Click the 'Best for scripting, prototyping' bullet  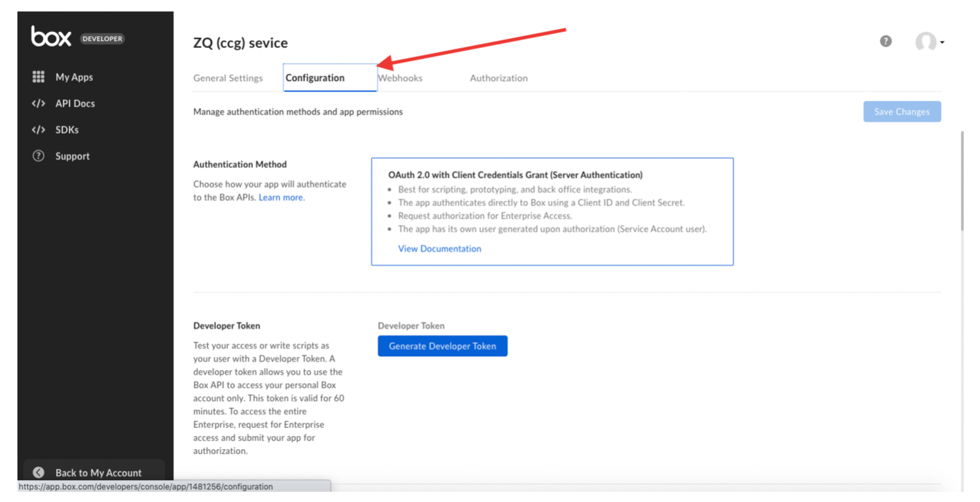point(515,190)
